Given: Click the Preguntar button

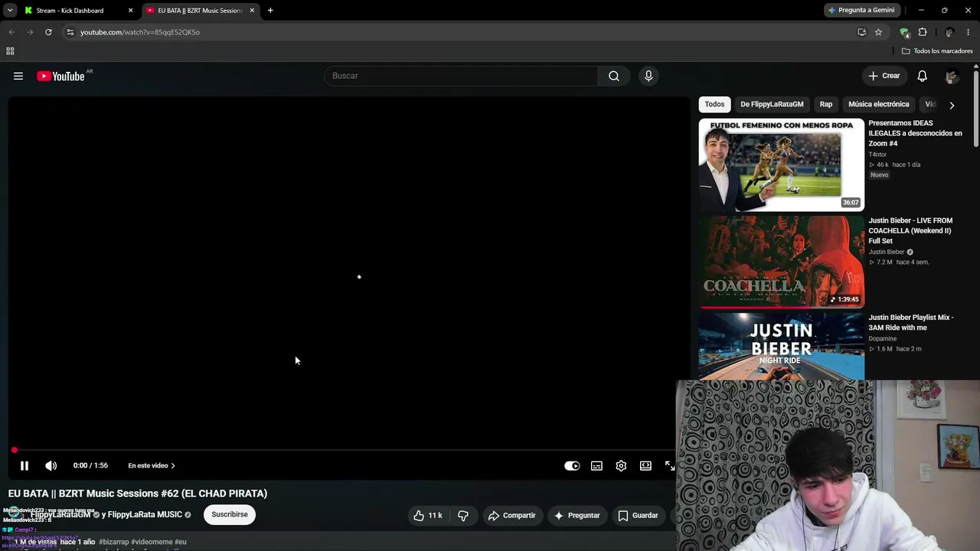Looking at the screenshot, I should click(577, 515).
